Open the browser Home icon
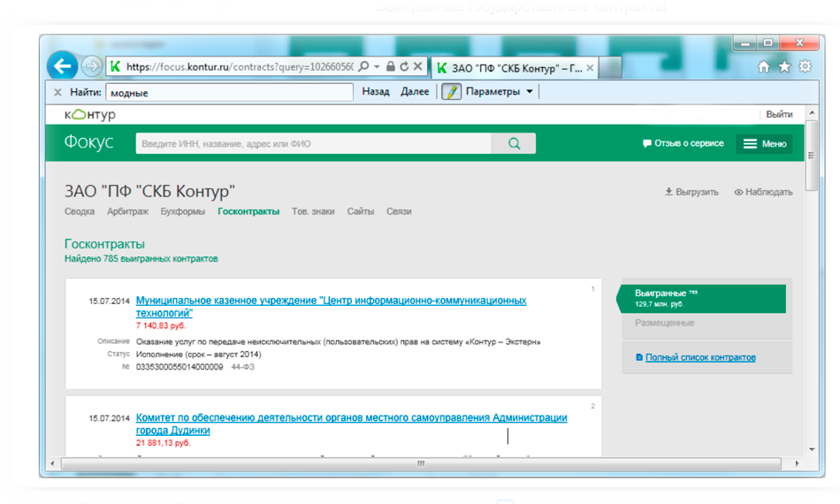 pyautogui.click(x=763, y=66)
